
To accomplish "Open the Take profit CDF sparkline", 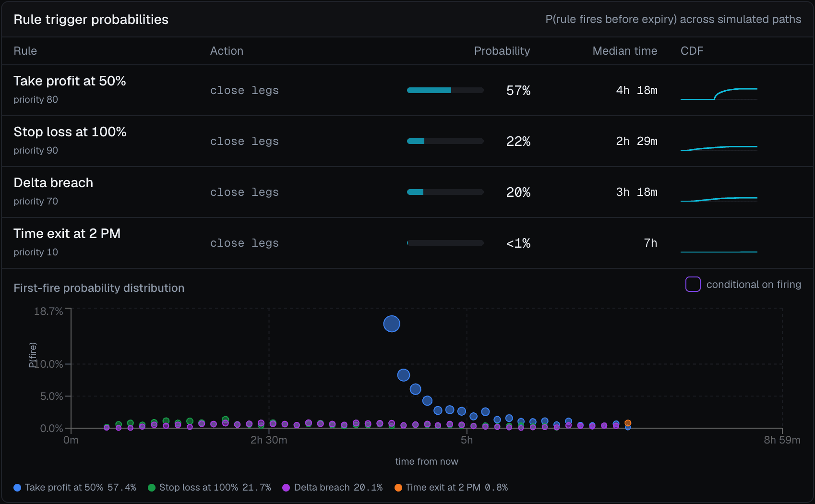I will click(x=719, y=94).
